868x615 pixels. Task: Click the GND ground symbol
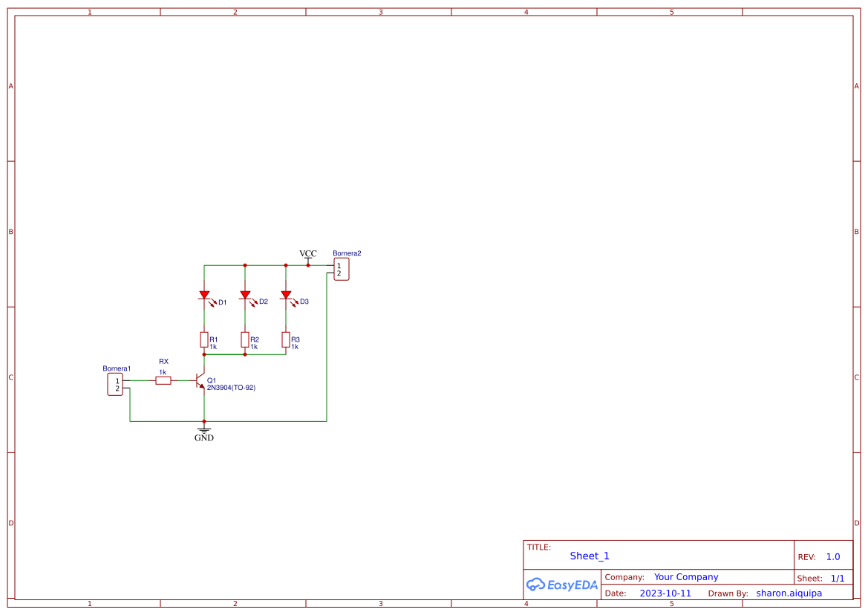click(204, 429)
